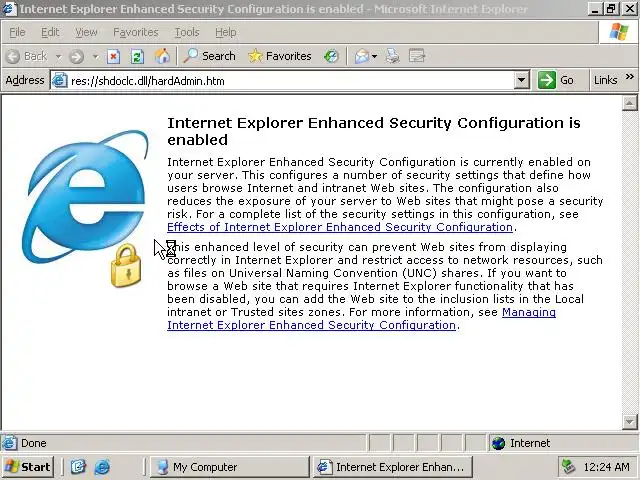Click the green Go button

[557, 80]
